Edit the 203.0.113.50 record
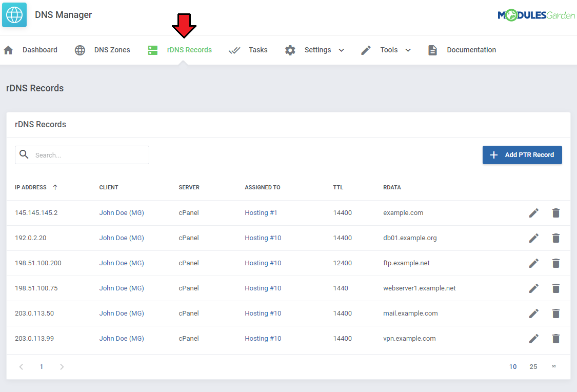 pyautogui.click(x=534, y=313)
